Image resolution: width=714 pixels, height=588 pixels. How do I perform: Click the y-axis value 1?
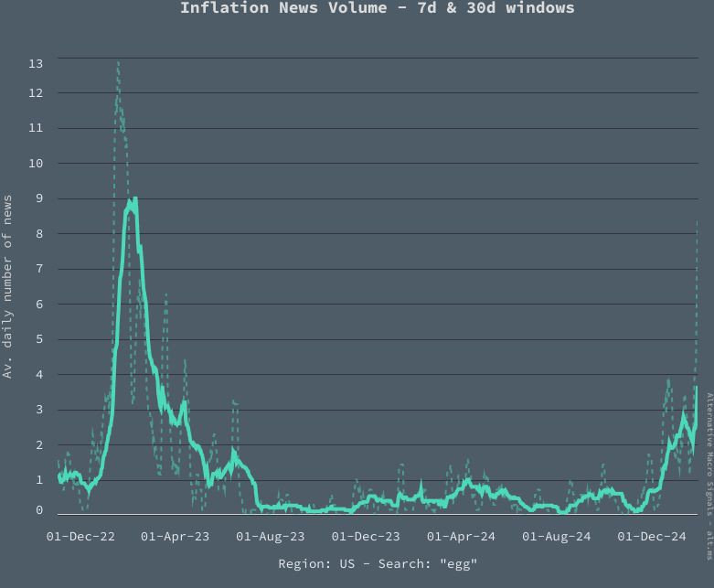(39, 479)
